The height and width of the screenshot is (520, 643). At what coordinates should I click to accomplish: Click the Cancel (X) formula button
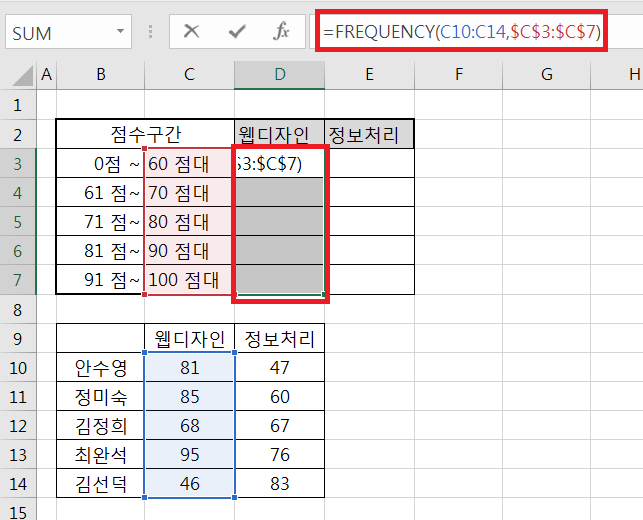point(192,32)
